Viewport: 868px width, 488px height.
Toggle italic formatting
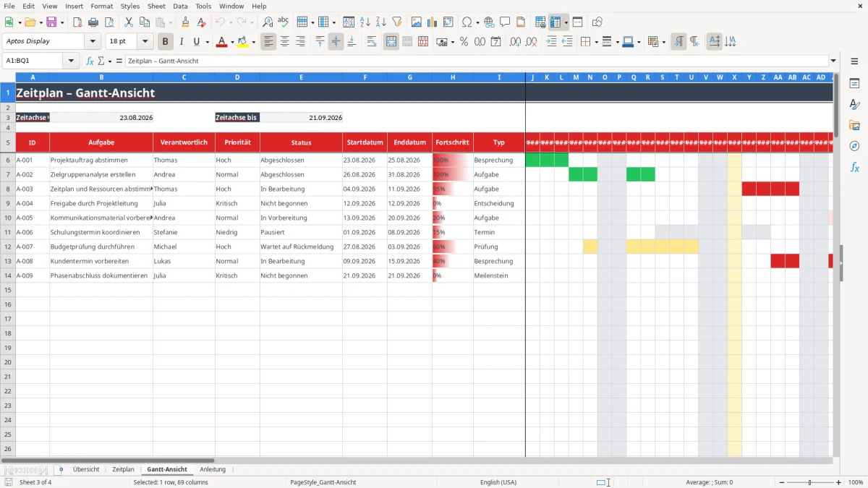point(182,42)
